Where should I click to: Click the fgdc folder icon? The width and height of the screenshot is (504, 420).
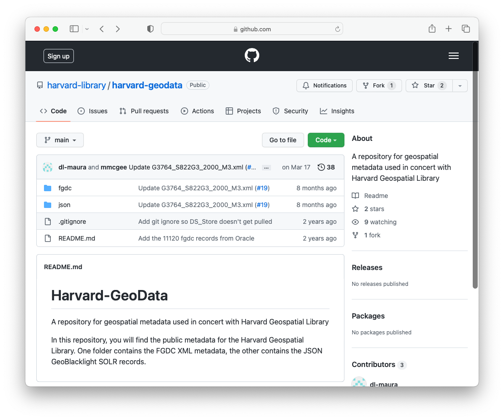tap(48, 188)
